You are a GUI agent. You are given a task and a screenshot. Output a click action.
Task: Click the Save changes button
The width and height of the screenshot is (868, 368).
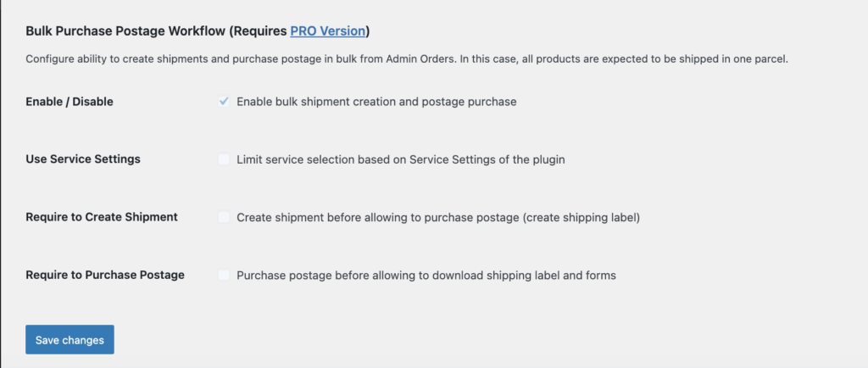(70, 340)
